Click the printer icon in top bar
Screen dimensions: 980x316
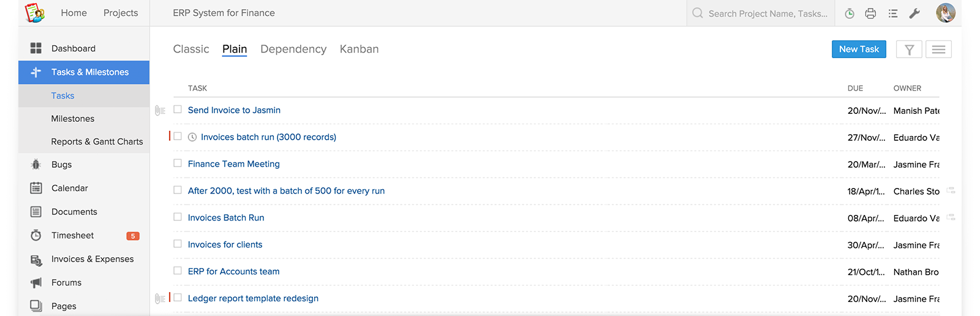(870, 13)
